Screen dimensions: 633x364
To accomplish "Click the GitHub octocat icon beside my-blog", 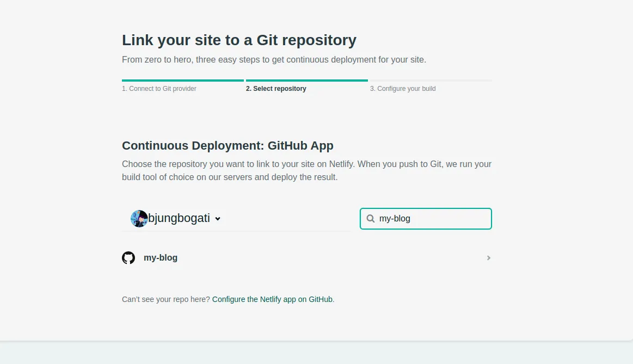I will click(x=128, y=258).
